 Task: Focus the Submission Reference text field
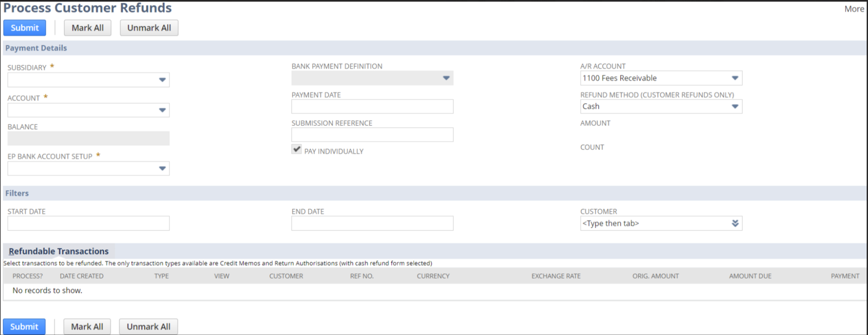point(372,135)
